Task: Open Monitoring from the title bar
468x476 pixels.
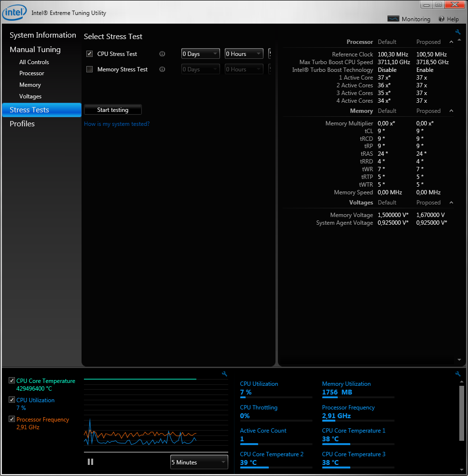Action: 409,19
